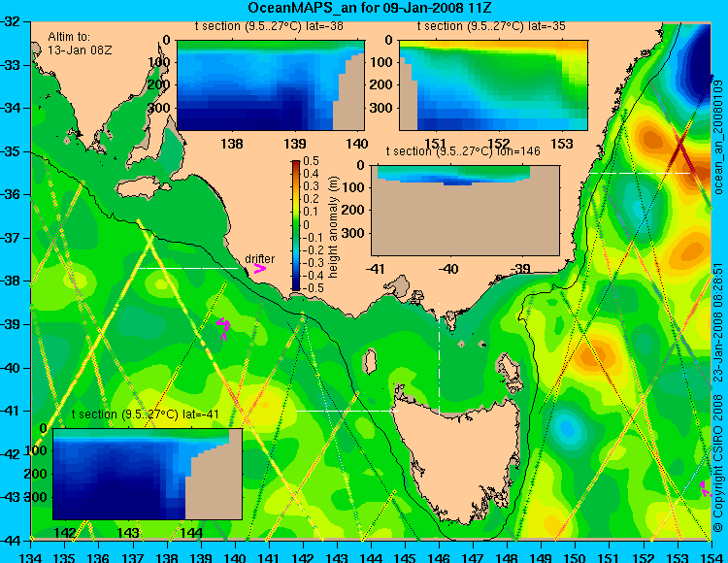Click the 'height anomaly (m)' color bar label
728x563 pixels.
[332, 227]
